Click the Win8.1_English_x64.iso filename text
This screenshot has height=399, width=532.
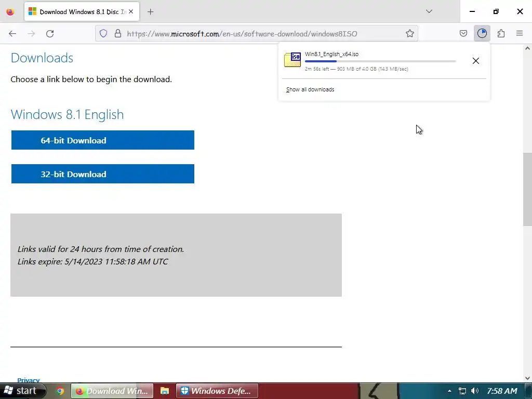point(331,54)
